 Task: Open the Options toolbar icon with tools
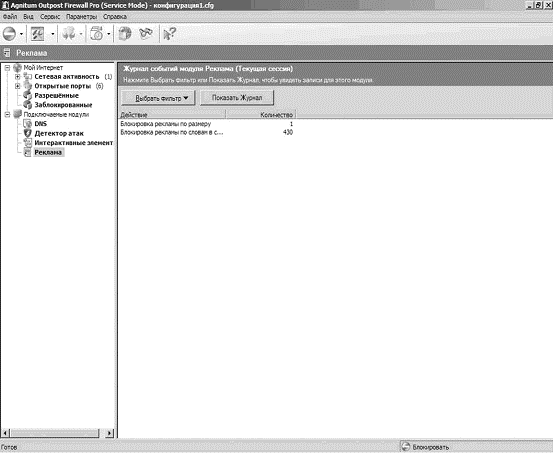(37, 34)
